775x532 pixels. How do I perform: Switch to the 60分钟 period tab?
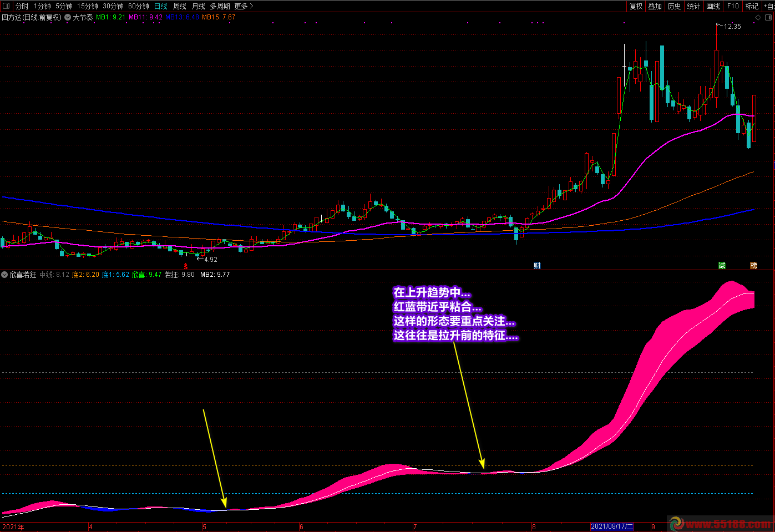(x=139, y=6)
